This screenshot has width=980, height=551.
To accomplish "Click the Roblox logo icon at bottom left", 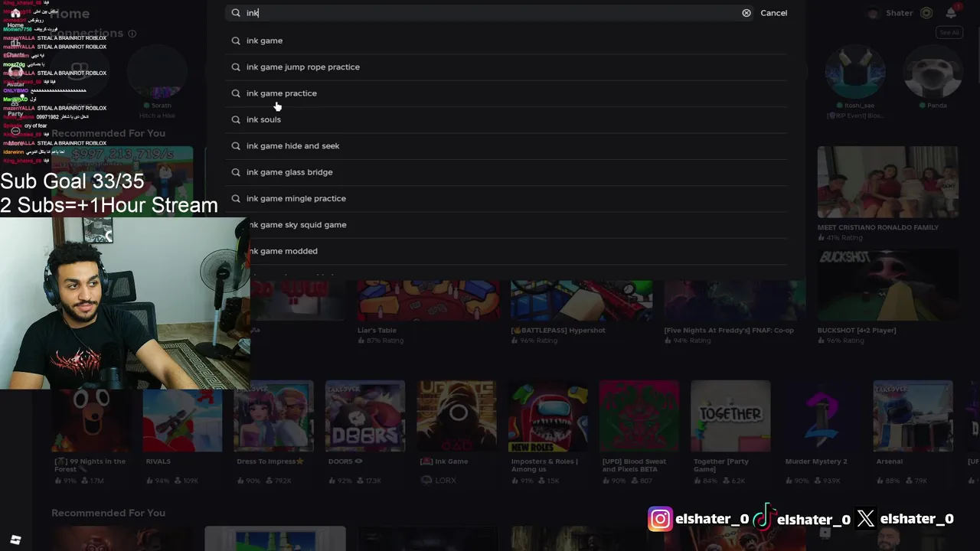I will click(x=15, y=540).
